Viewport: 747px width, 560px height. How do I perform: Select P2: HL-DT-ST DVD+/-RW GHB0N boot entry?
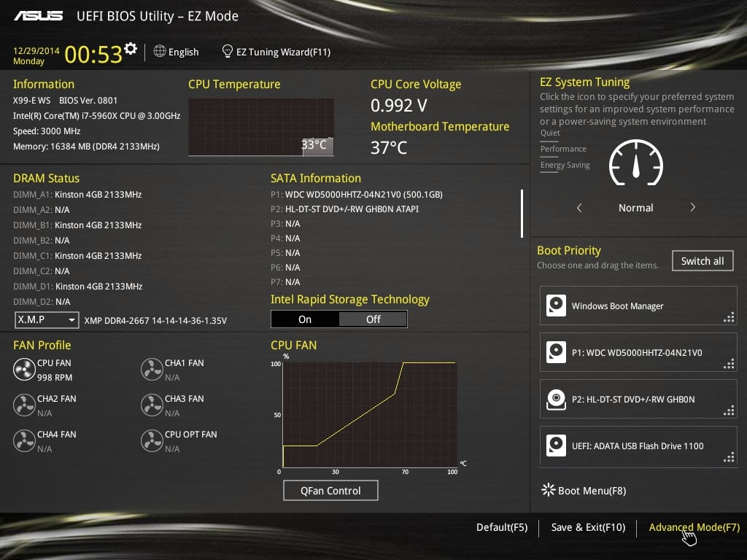click(638, 399)
